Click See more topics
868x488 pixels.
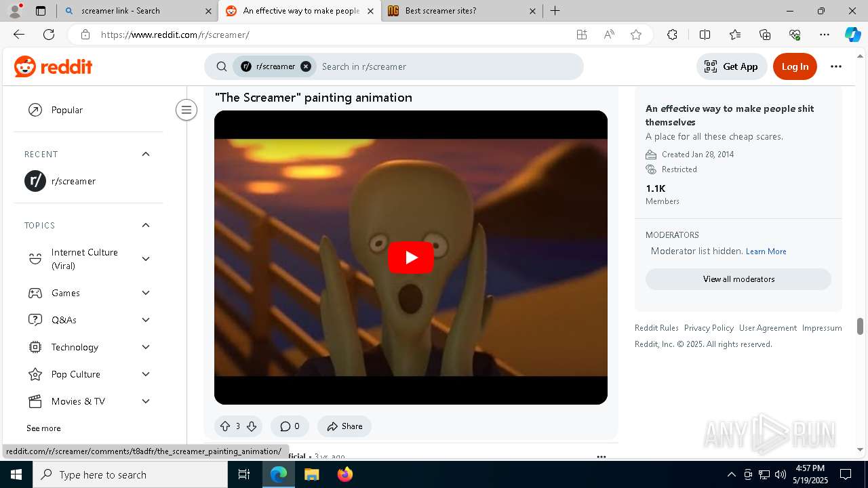tap(43, 428)
